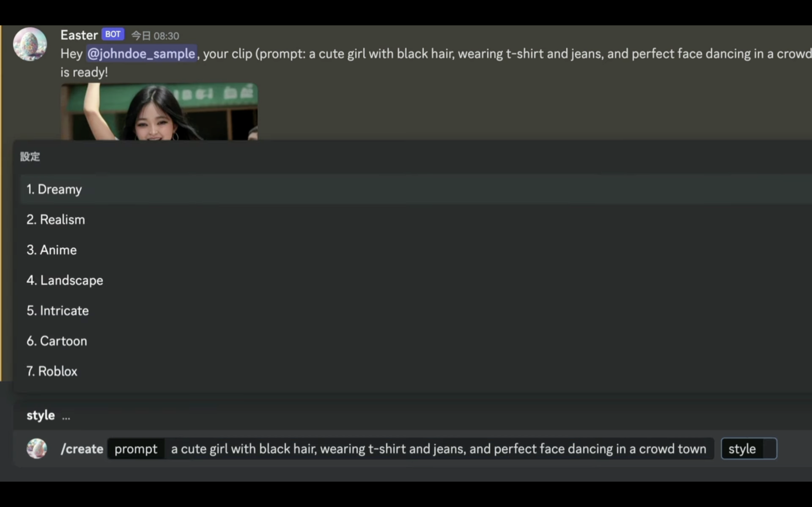Screen dimensions: 812x507
Task: Pick the 5. Intricate style option
Action: pyautogui.click(x=416, y=310)
